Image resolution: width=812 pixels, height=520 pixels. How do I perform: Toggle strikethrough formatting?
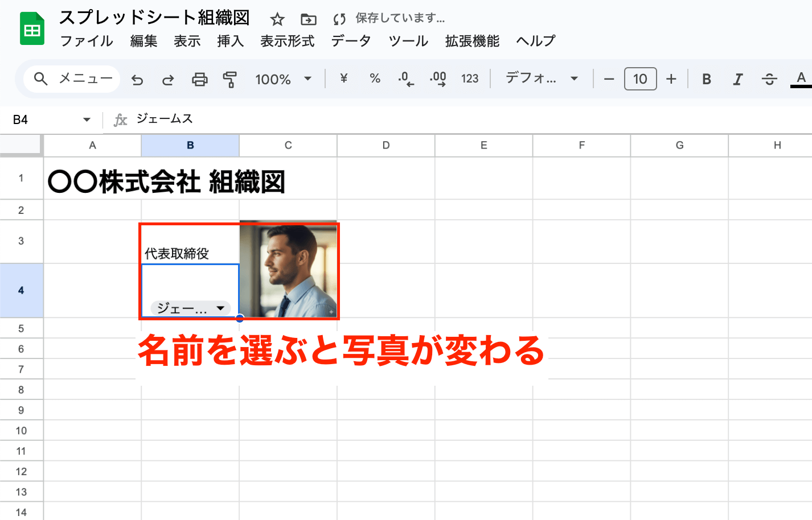(769, 79)
